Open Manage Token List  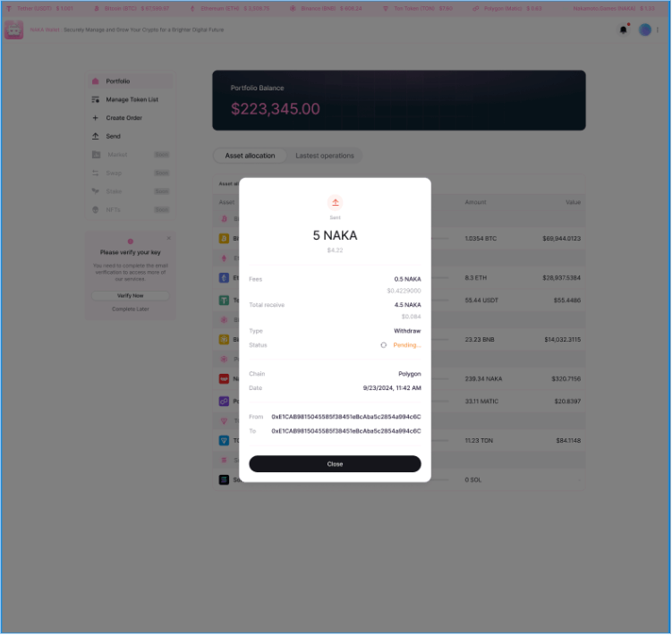tap(131, 99)
